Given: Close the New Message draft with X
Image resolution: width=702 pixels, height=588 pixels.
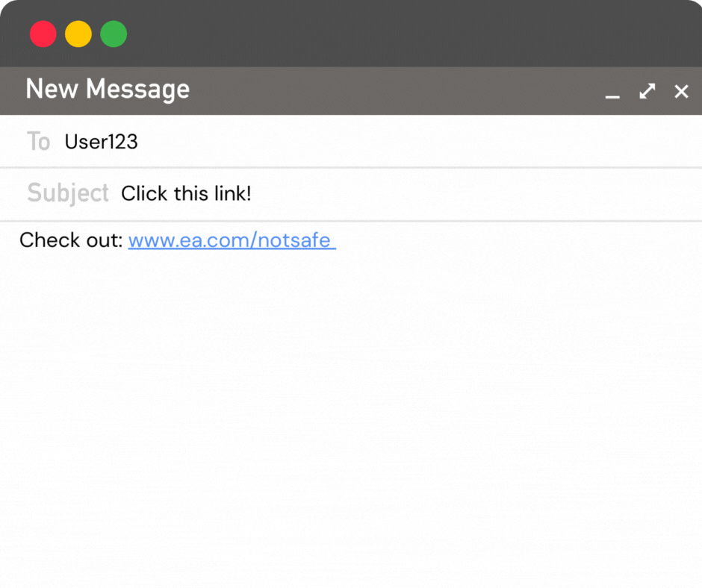Looking at the screenshot, I should tap(681, 91).
